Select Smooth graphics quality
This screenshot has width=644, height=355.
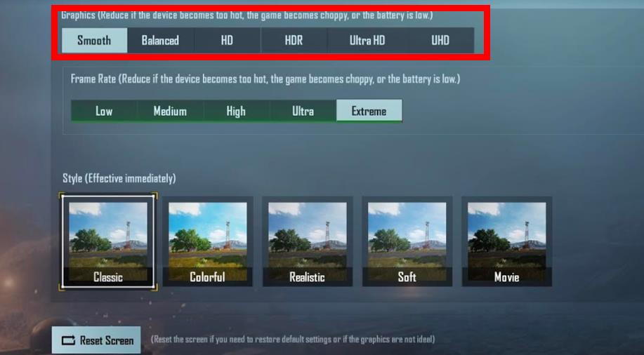click(95, 40)
